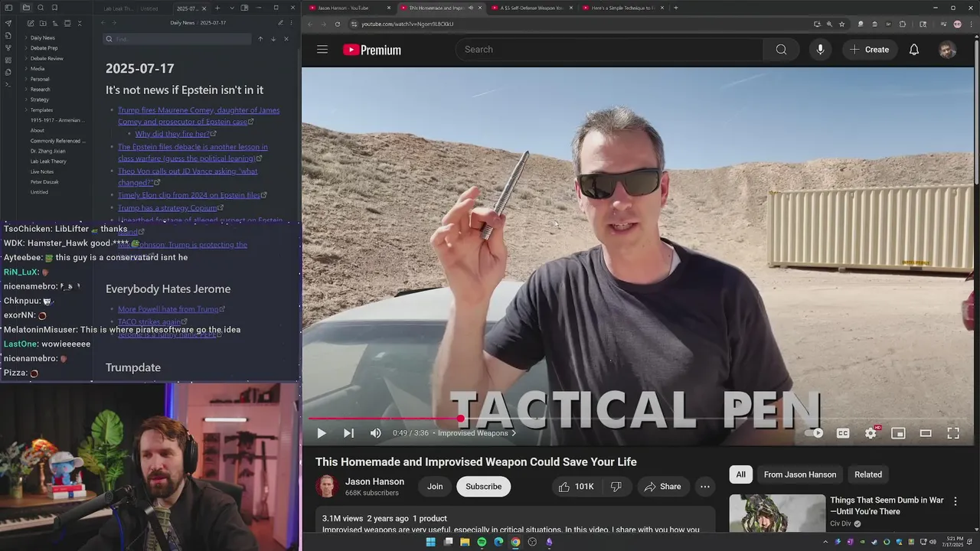Switch note to edit mode pencil

(x=280, y=23)
